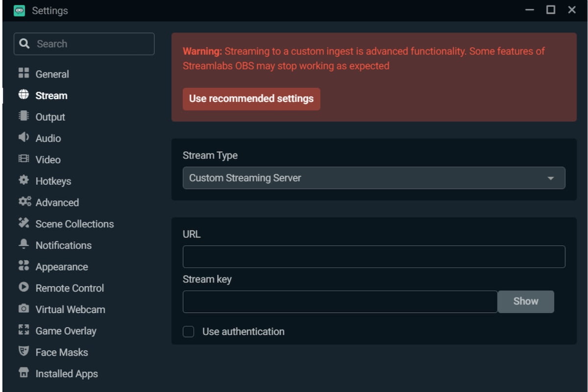The width and height of the screenshot is (588, 392).
Task: Click Use recommended settings button
Action: [251, 99]
